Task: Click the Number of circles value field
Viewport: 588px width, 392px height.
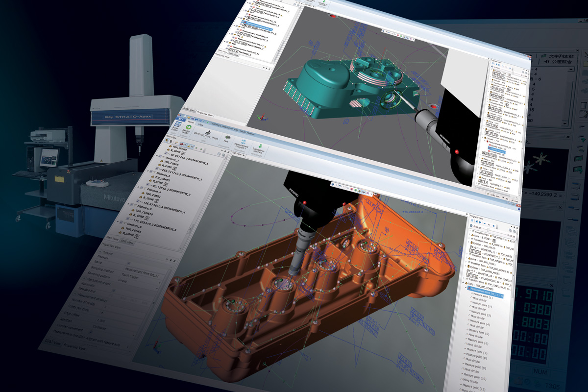Action: coord(105,307)
